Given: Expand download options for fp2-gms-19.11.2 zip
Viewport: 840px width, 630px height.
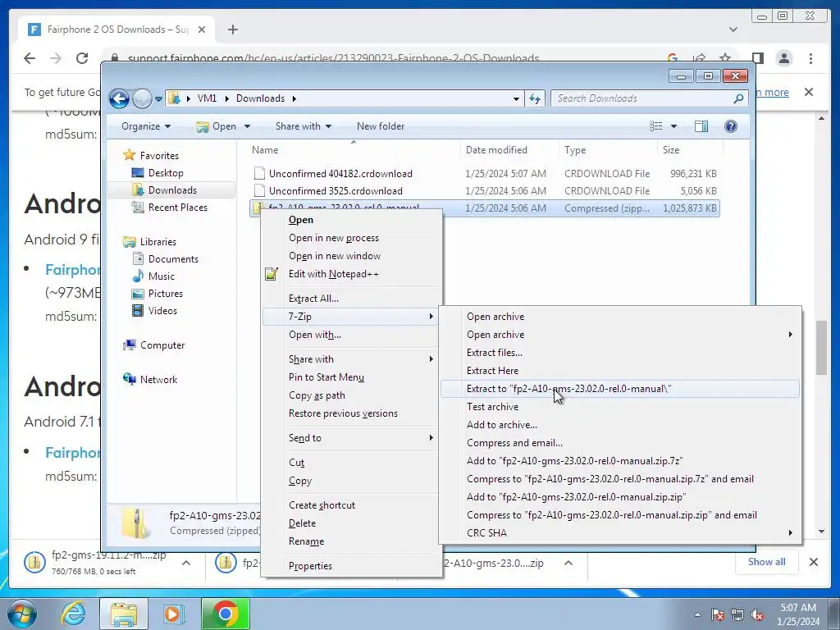Looking at the screenshot, I should 186,563.
